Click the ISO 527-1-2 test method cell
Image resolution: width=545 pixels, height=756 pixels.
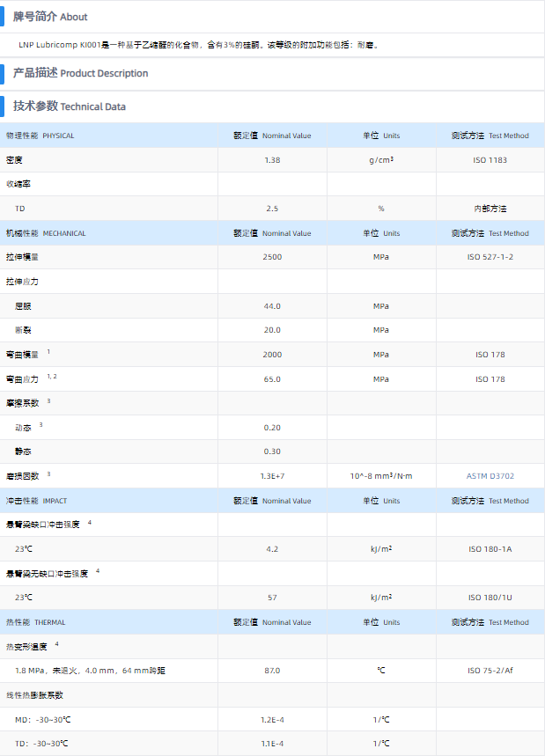490,257
